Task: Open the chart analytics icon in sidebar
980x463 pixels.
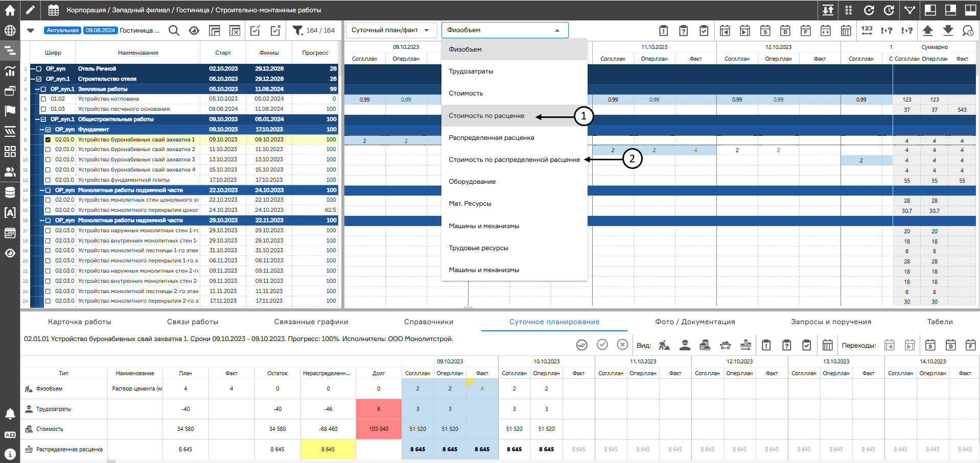Action: point(10,70)
